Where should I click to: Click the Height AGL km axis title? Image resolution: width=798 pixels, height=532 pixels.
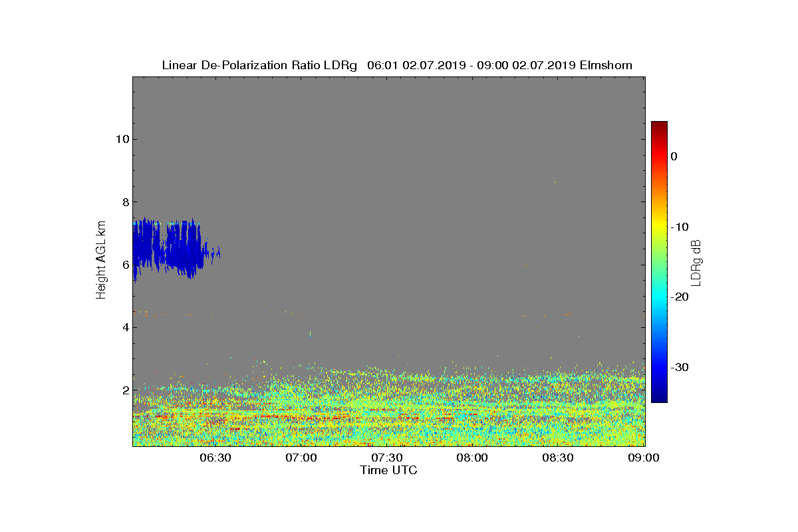click(101, 261)
